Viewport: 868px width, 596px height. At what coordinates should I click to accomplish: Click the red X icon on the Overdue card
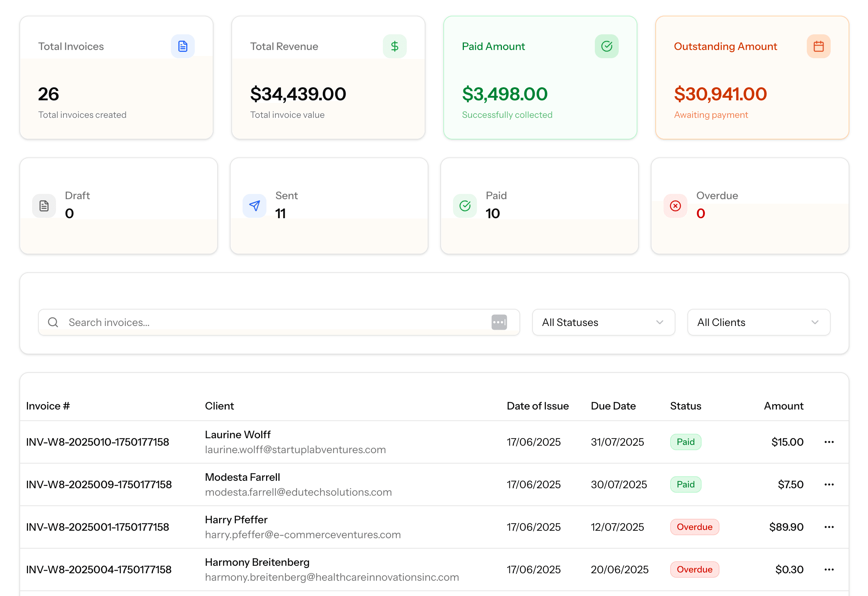pyautogui.click(x=675, y=206)
